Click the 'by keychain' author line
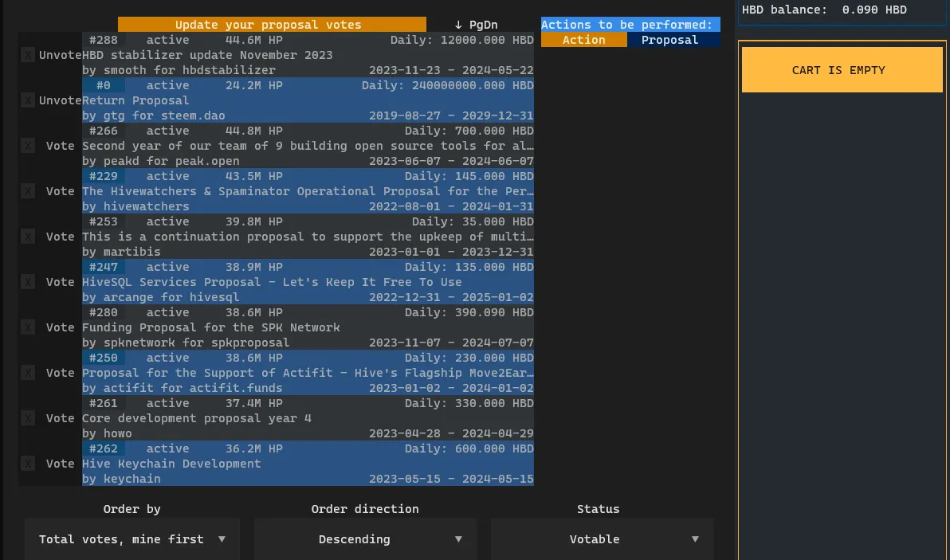Viewport: 950px width, 560px height. point(122,479)
